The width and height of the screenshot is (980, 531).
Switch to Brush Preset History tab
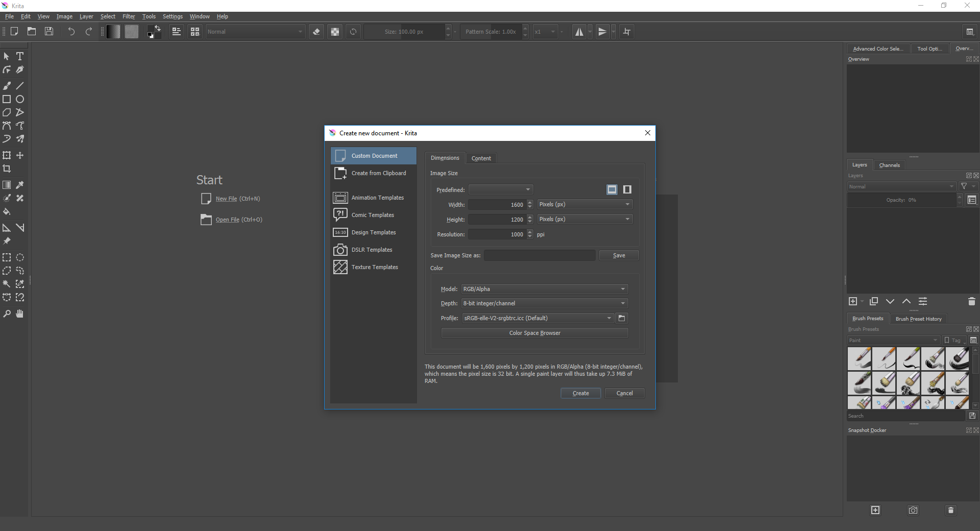pos(918,319)
